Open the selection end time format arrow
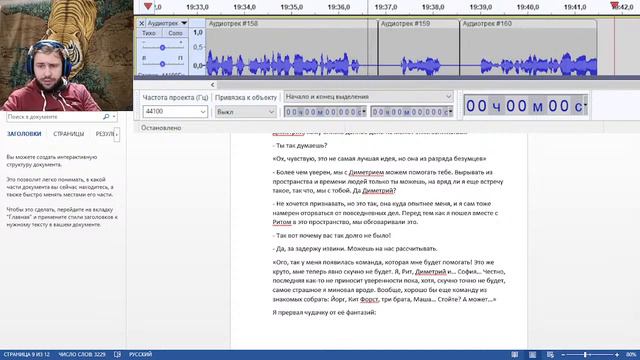 click(451, 111)
